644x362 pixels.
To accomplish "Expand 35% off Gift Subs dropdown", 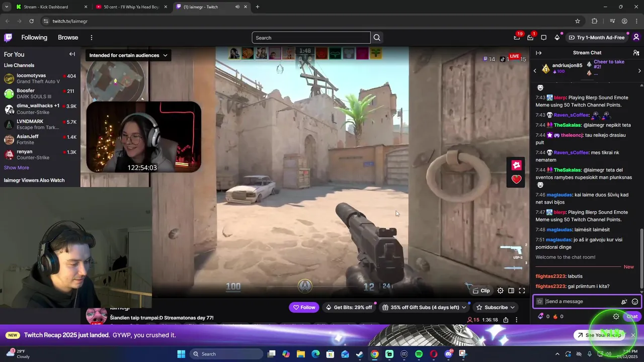I will pos(464,307).
